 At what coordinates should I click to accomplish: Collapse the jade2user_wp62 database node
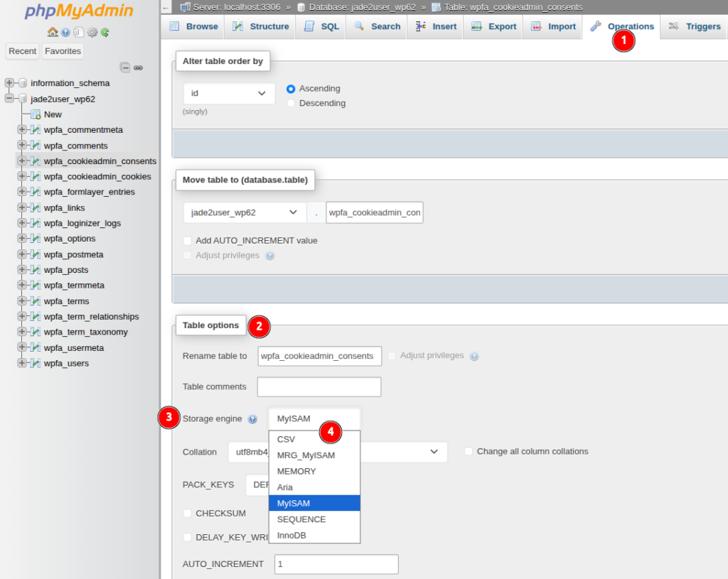pos(9,98)
